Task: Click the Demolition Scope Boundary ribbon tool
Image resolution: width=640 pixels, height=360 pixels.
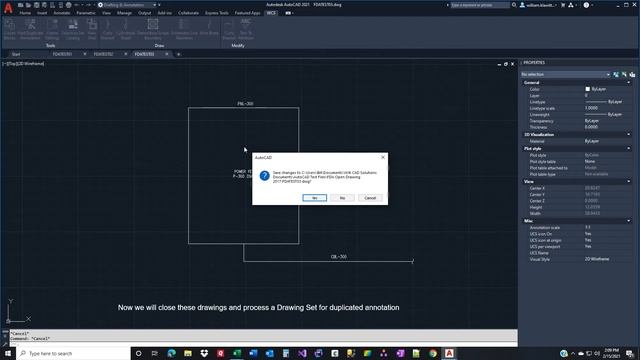Action: click(153, 29)
